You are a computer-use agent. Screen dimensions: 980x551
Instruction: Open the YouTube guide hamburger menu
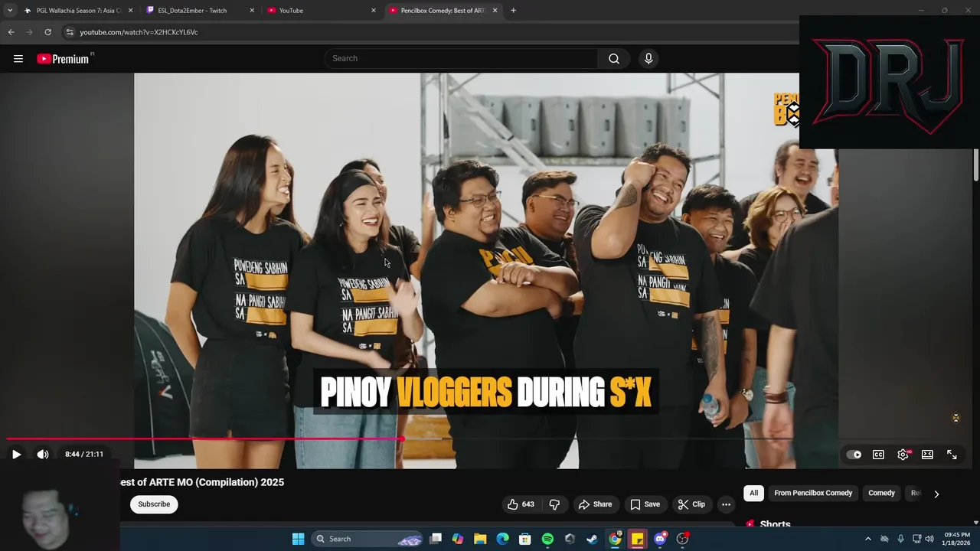click(x=18, y=59)
